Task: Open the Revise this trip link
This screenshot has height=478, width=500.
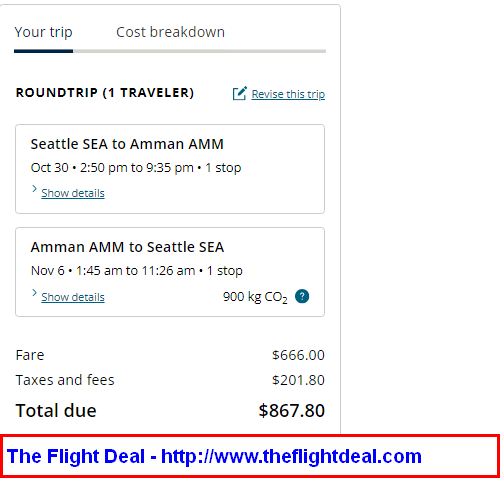Action: [x=288, y=94]
